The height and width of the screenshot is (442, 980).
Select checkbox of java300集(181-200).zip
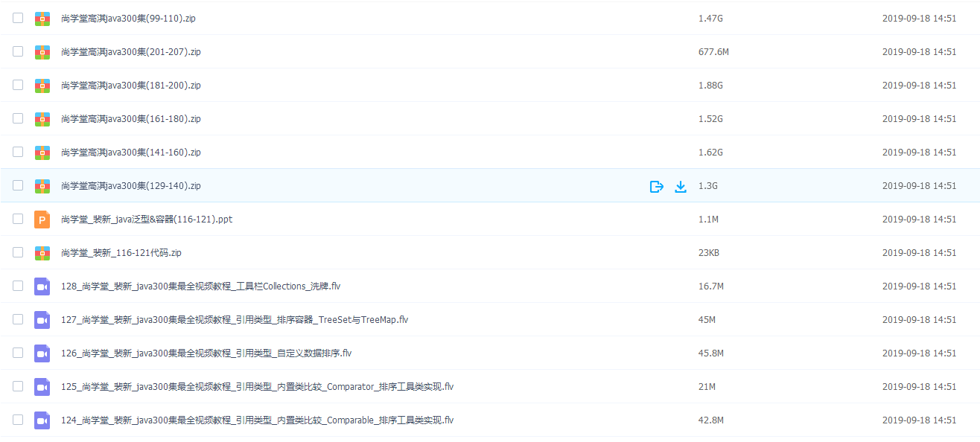(x=18, y=85)
